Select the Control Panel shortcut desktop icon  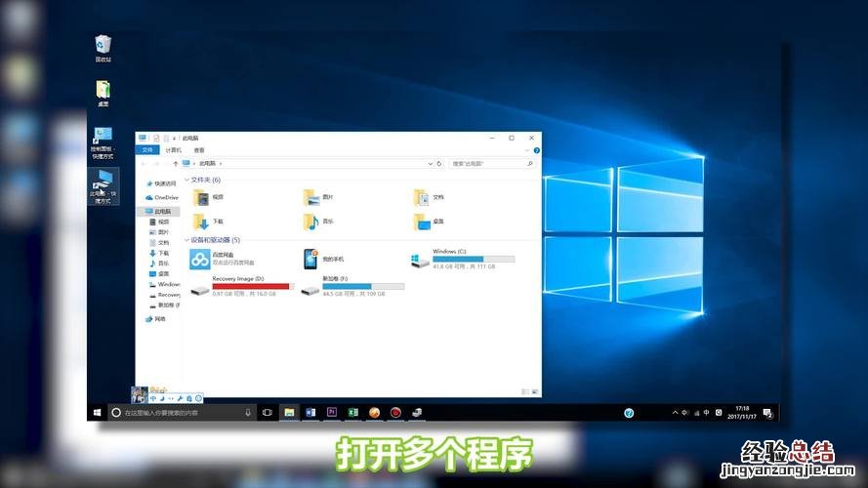[x=103, y=142]
